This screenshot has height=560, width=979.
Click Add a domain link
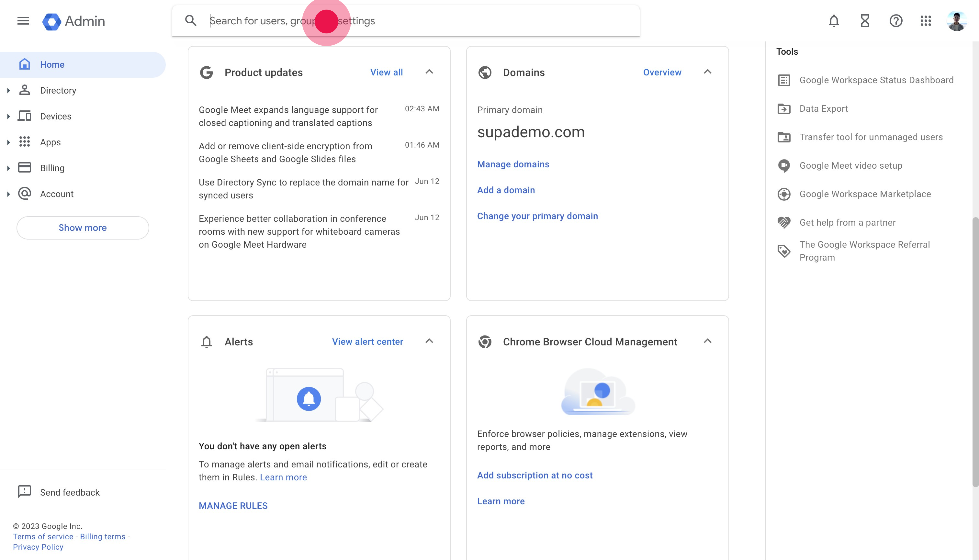[506, 190]
